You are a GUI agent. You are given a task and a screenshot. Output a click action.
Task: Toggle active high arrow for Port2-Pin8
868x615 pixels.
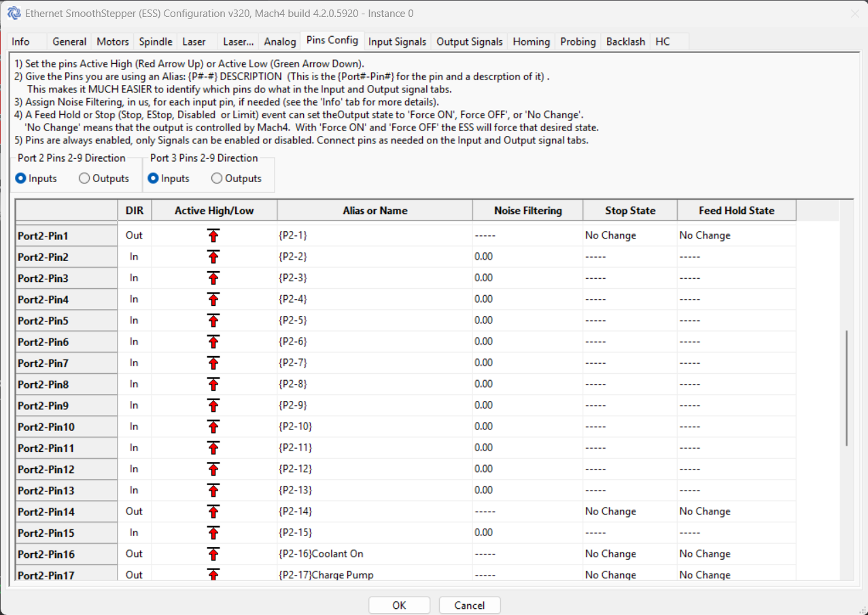pos(213,385)
